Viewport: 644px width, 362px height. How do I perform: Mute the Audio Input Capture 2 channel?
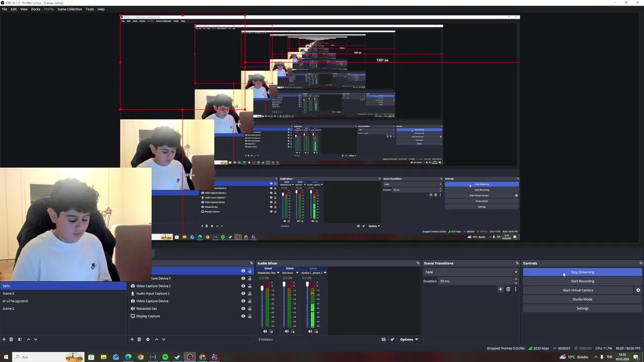310,331
